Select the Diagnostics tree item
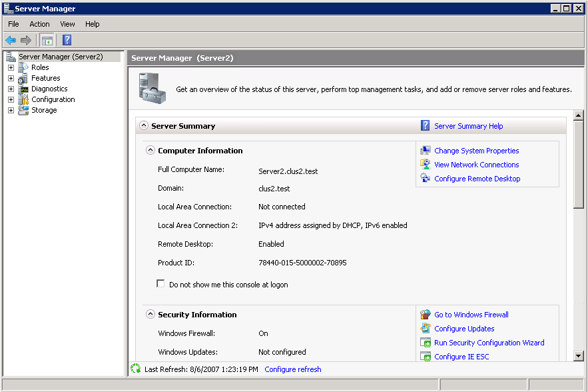 (49, 89)
